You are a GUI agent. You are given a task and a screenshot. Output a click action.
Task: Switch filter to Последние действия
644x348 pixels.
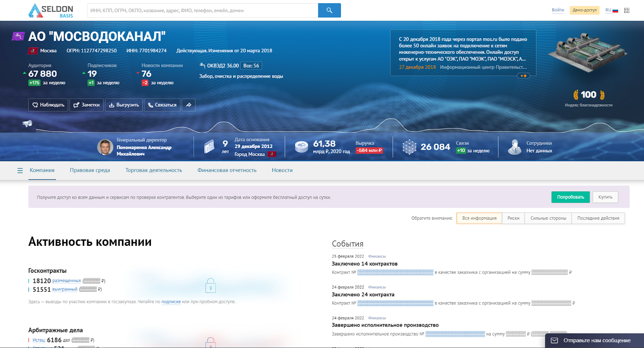(598, 218)
